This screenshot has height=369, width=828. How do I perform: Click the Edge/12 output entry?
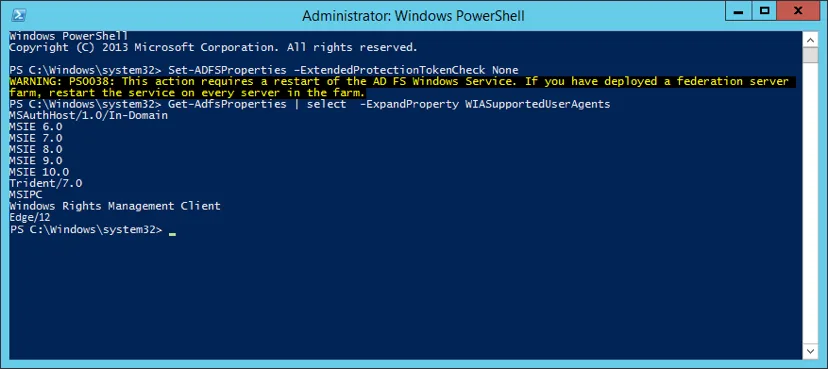tap(30, 217)
